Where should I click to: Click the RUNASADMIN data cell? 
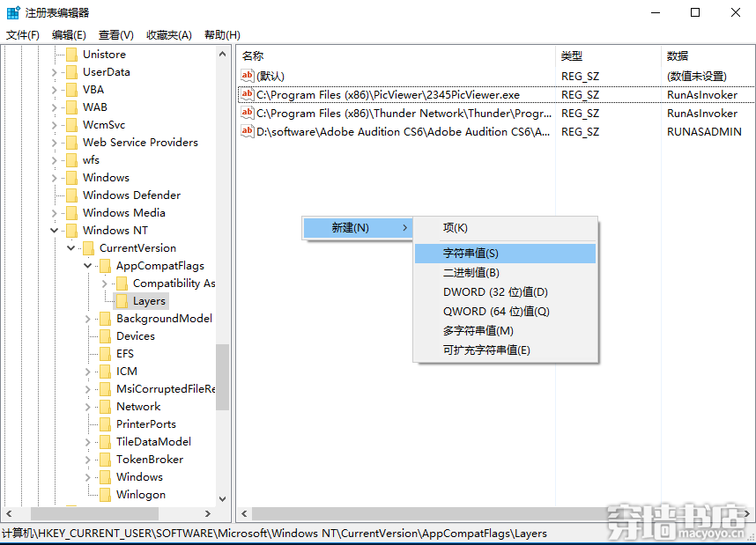pyautogui.click(x=704, y=131)
